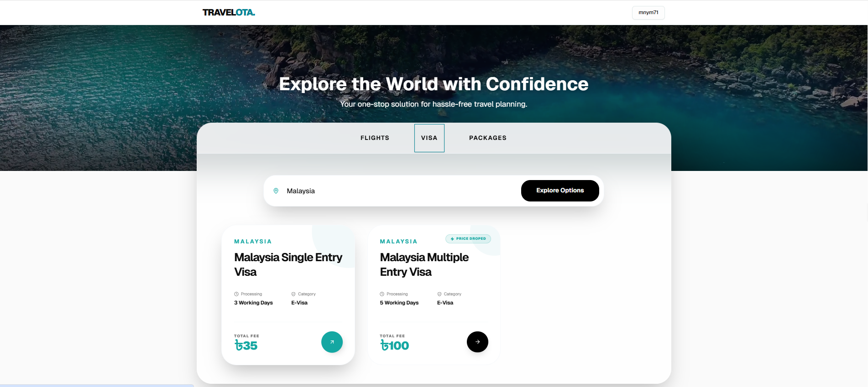Click the 5 Working Days processing text
Image resolution: width=868 pixels, height=387 pixels.
pyautogui.click(x=399, y=303)
